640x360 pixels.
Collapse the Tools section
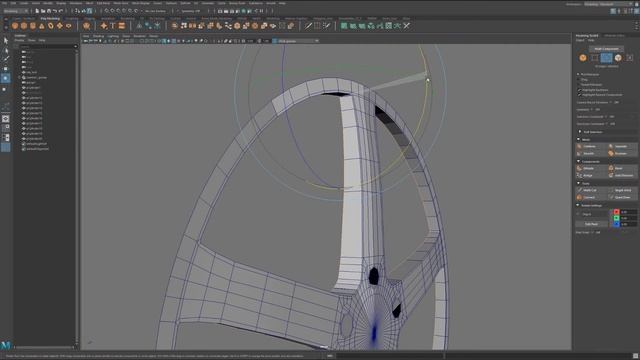578,184
